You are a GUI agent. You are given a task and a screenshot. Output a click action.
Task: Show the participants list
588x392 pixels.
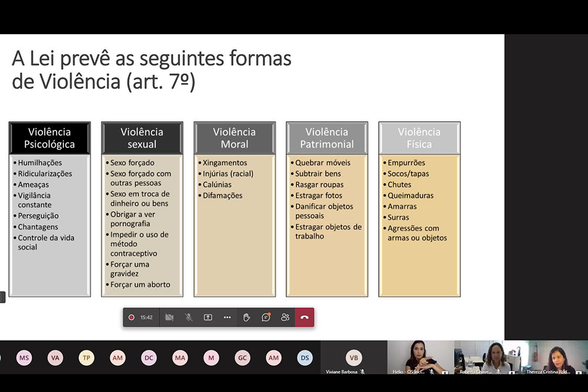point(285,317)
